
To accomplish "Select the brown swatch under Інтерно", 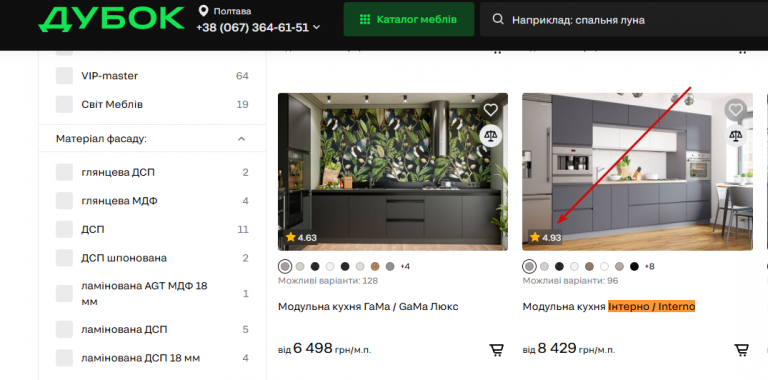I will pos(589,266).
